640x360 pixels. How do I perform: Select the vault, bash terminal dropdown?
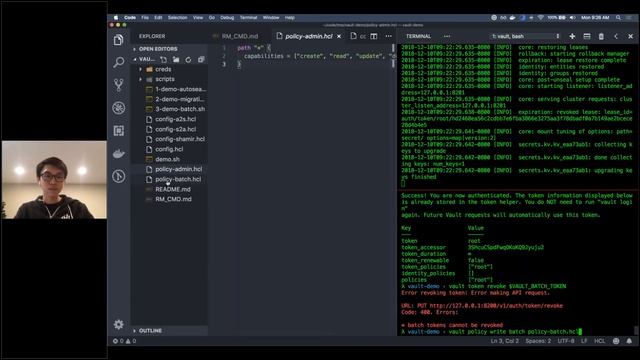[525, 36]
